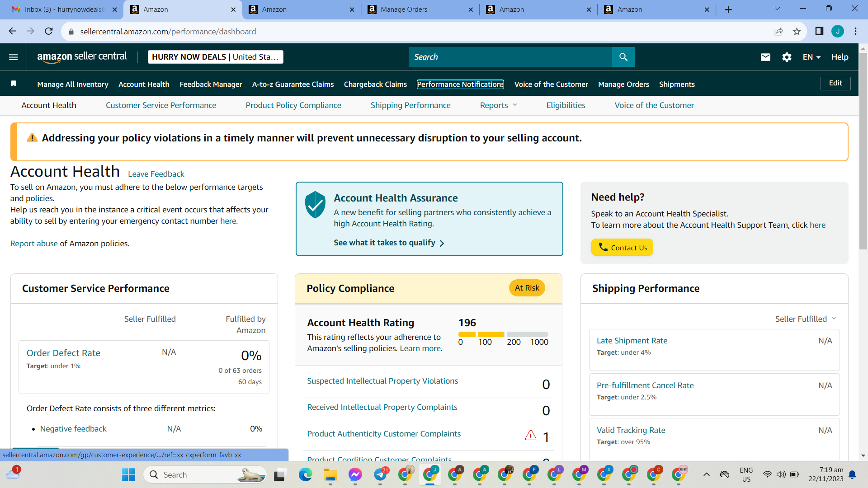Bookmark this page with the star icon
The height and width of the screenshot is (488, 868).
[x=797, y=31]
